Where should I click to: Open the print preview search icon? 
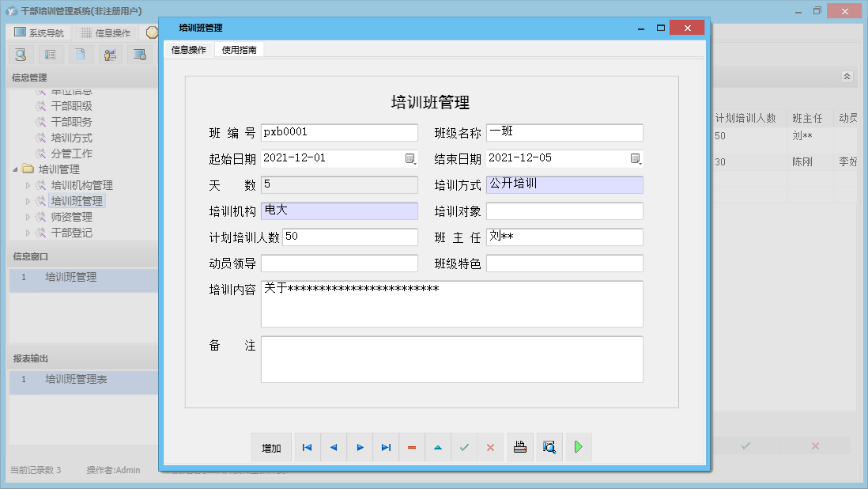549,447
